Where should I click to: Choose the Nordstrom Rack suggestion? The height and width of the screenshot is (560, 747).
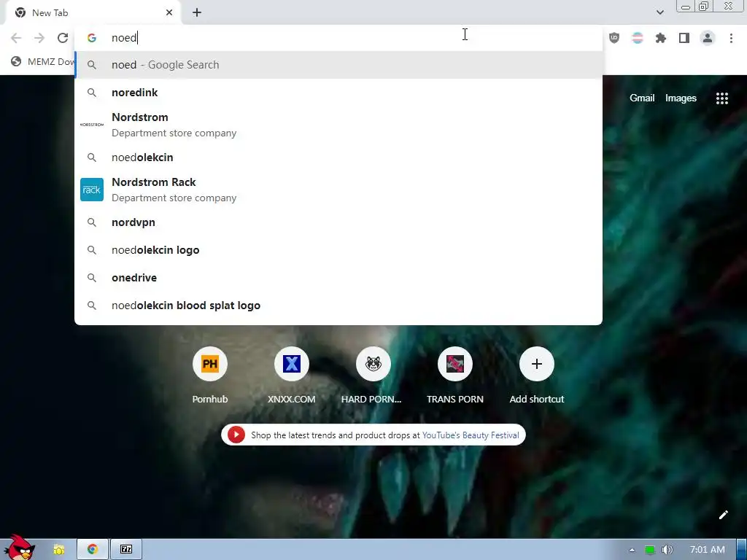point(338,190)
